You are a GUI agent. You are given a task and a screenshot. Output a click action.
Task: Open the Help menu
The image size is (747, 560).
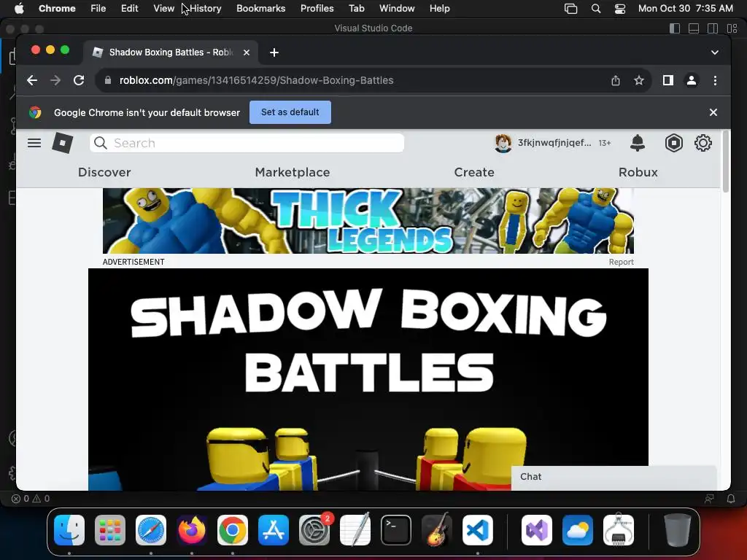(439, 9)
